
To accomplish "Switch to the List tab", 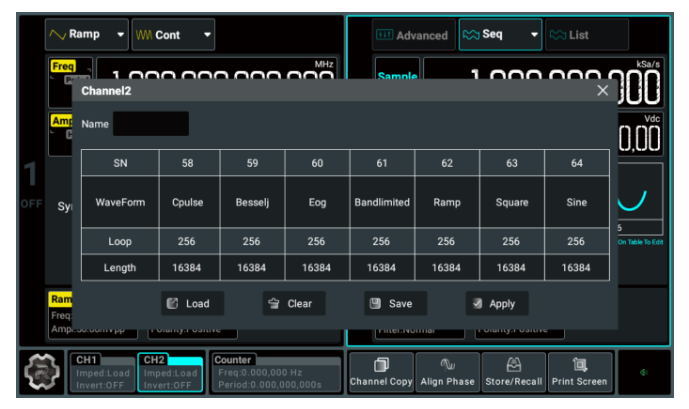I will [587, 35].
